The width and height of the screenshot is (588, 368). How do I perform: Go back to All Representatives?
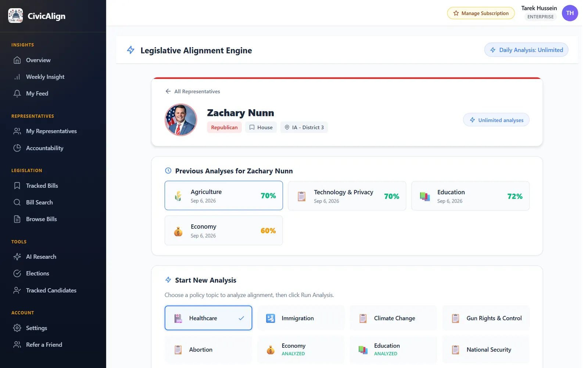tap(193, 91)
